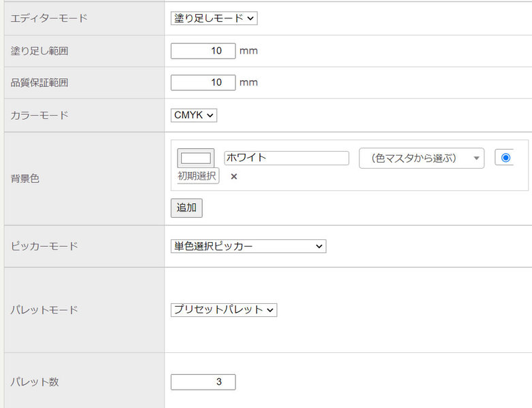Open the 色マスタから選ぶ dropdown

(x=421, y=158)
